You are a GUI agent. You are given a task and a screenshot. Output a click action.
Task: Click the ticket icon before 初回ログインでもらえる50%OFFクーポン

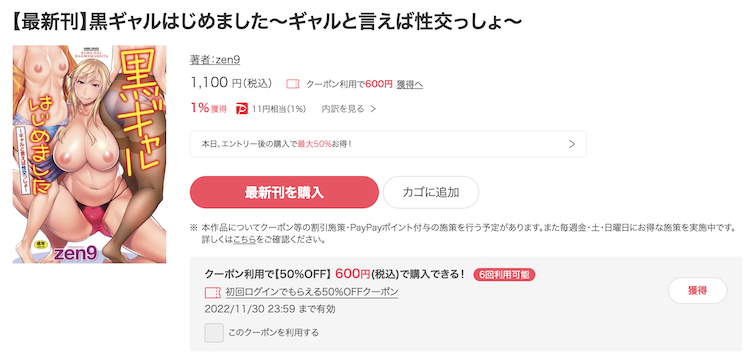(x=212, y=292)
